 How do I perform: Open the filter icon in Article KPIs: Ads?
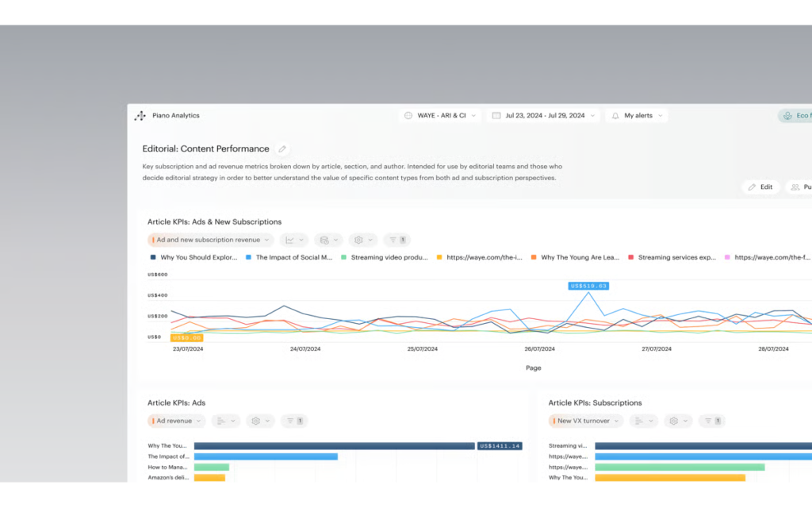pos(294,421)
